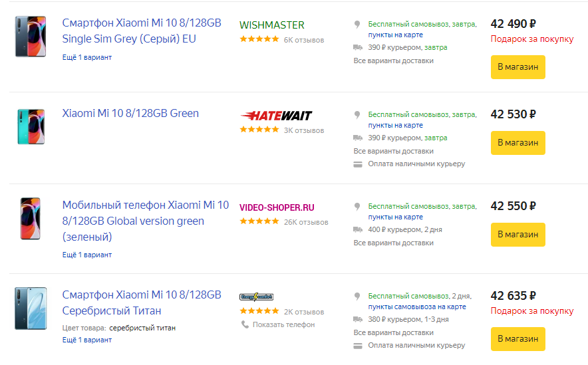
Task: Click the courier truck icon beside 380 ₽
Action: tap(358, 319)
